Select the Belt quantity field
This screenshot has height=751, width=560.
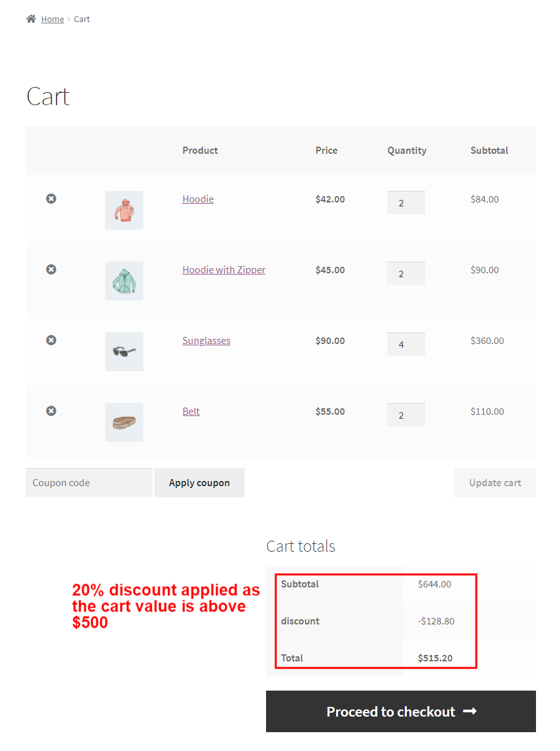pos(406,415)
